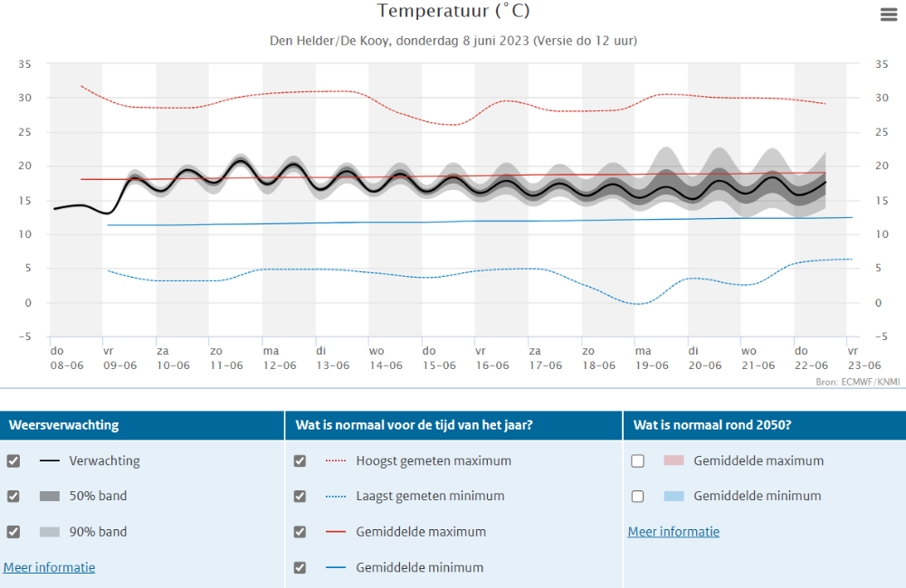
Task: Toggle the Verwachting checkbox
Action: (14, 461)
